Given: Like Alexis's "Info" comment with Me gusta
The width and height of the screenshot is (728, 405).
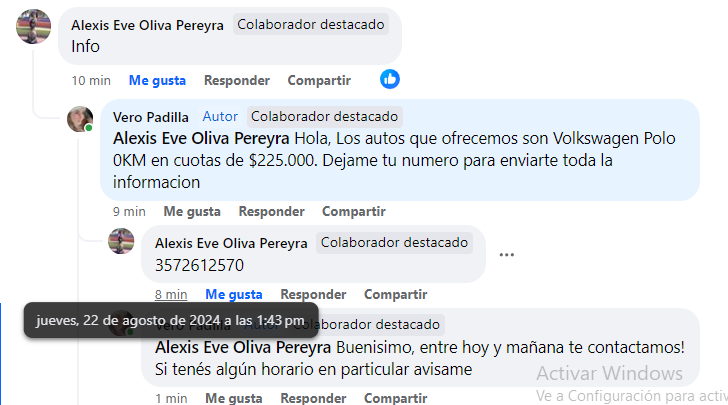Looking at the screenshot, I should pyautogui.click(x=157, y=80).
